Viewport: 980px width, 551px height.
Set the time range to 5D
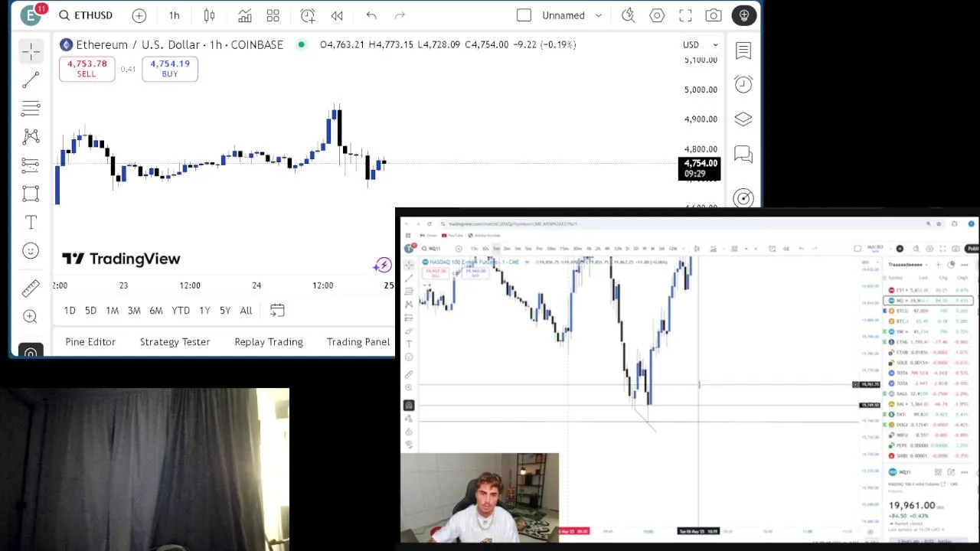(x=90, y=310)
